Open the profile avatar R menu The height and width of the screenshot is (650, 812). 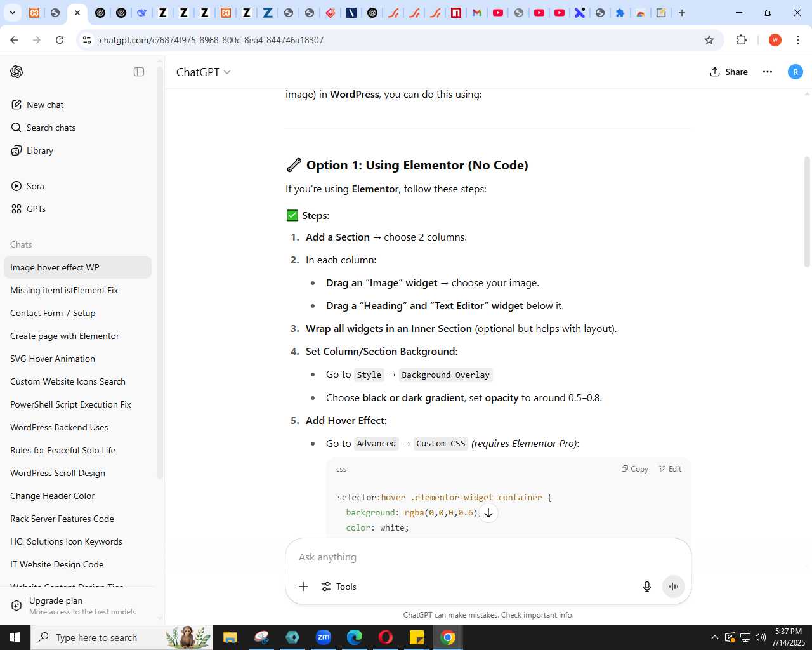796,72
